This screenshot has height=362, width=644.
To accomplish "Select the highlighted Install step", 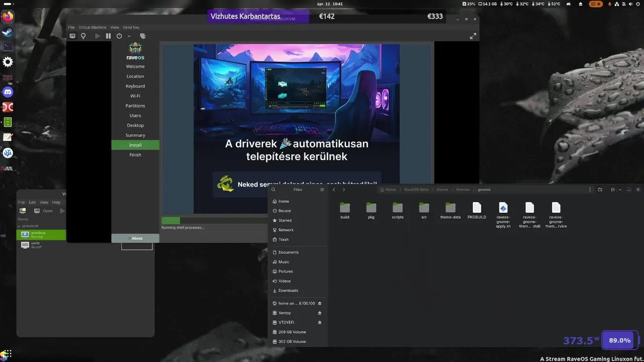I will pyautogui.click(x=135, y=145).
